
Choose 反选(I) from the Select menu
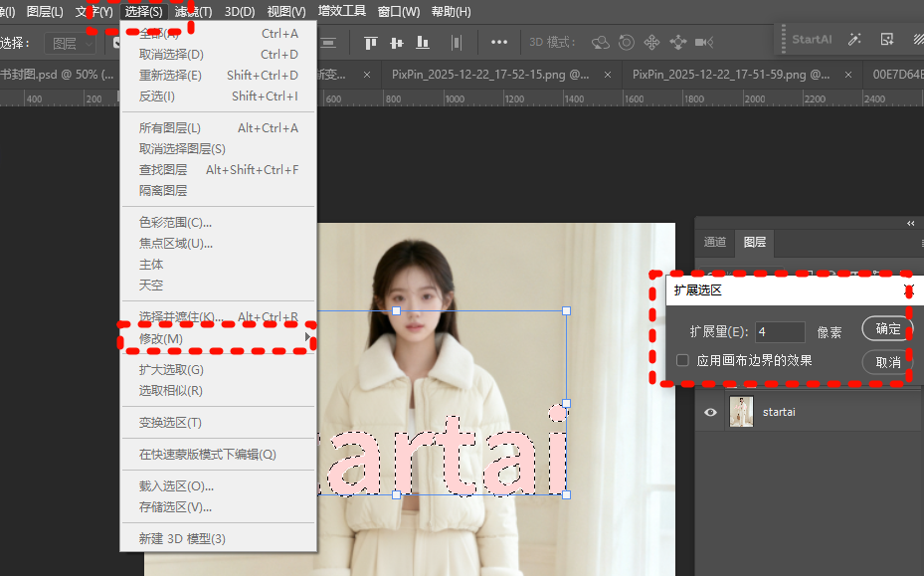click(x=157, y=96)
